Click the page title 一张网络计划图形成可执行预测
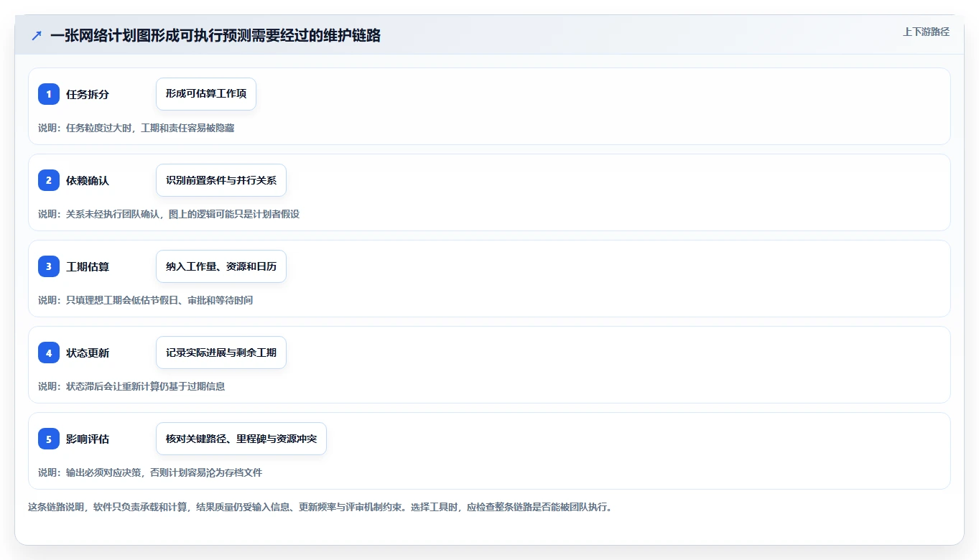Image resolution: width=979 pixels, height=560 pixels. pos(215,35)
